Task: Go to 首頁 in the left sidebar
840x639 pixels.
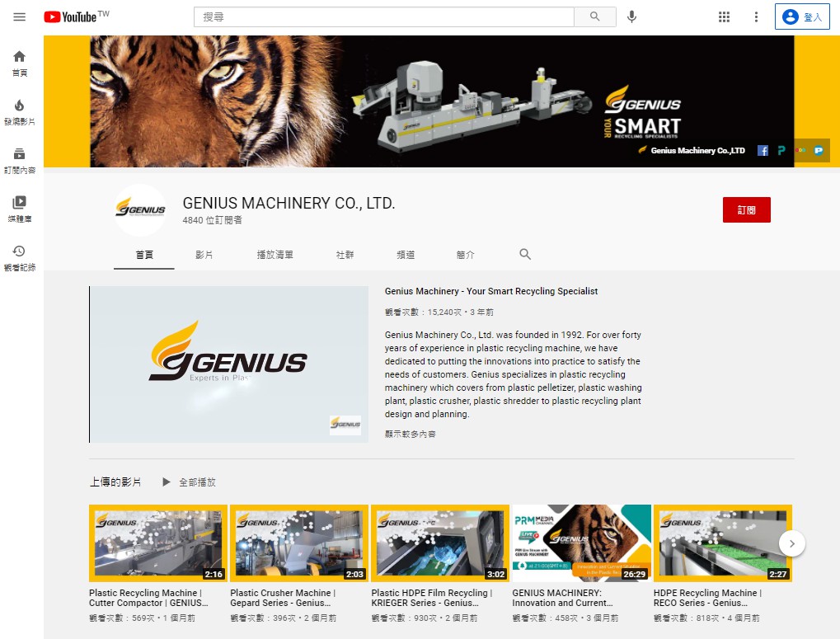Action: tap(19, 63)
